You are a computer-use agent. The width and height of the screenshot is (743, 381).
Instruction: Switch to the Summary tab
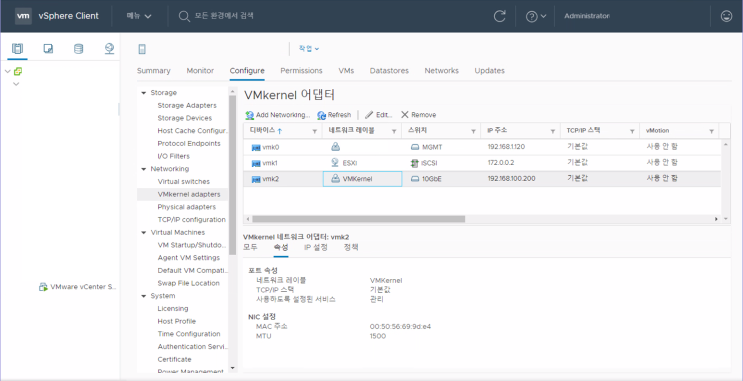[x=154, y=71]
